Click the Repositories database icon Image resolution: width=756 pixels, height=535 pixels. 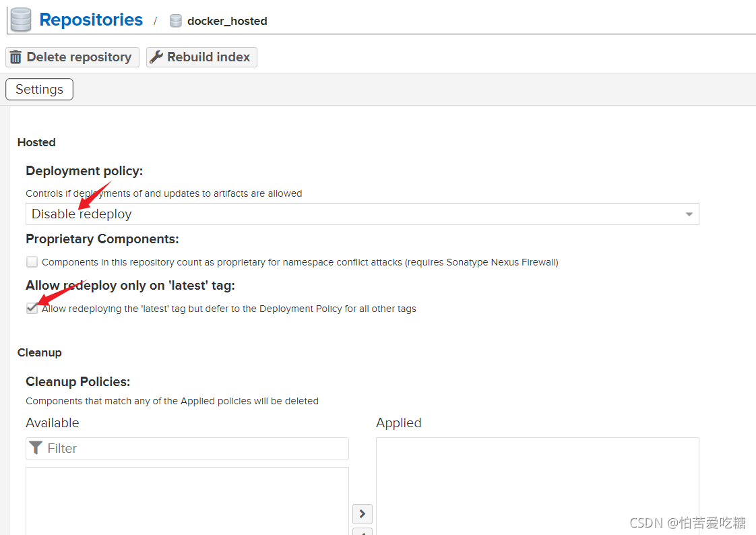(21, 20)
